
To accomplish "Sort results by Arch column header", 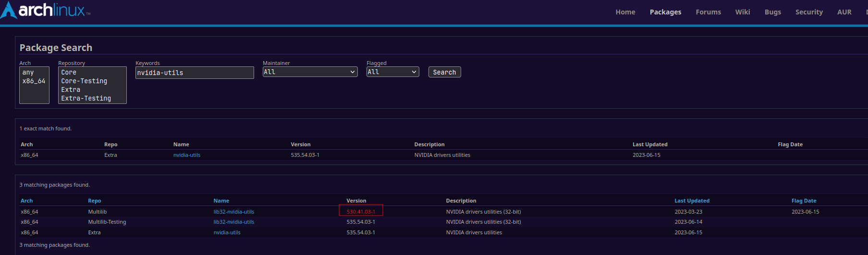I will (x=27, y=201).
